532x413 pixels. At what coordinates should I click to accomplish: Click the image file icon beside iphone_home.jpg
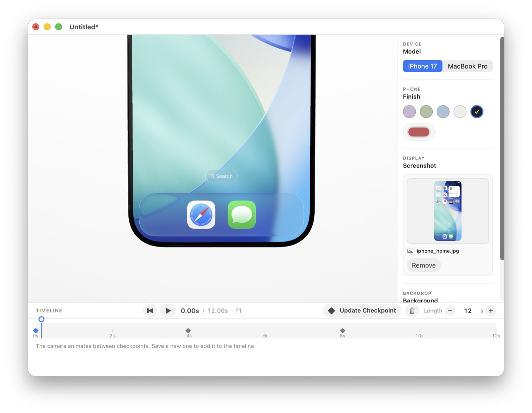point(410,251)
